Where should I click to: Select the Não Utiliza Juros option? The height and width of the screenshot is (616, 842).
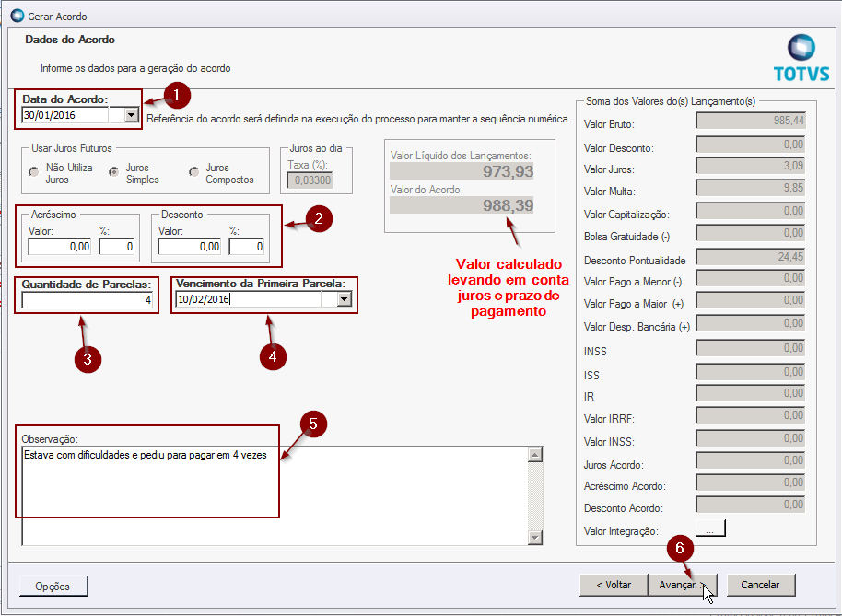pos(34,171)
